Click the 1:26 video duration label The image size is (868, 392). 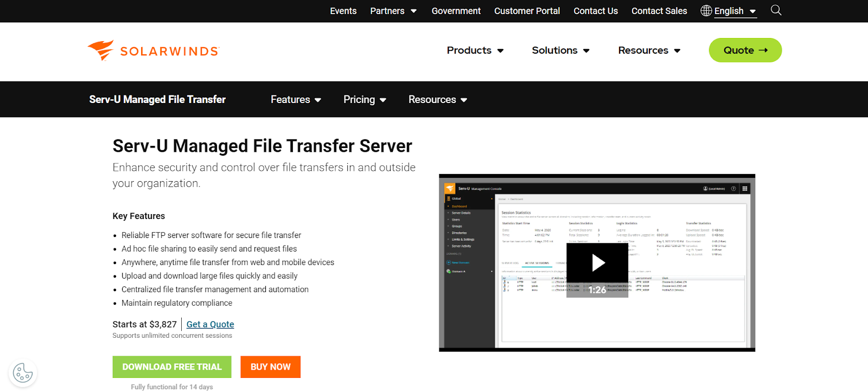click(x=597, y=290)
